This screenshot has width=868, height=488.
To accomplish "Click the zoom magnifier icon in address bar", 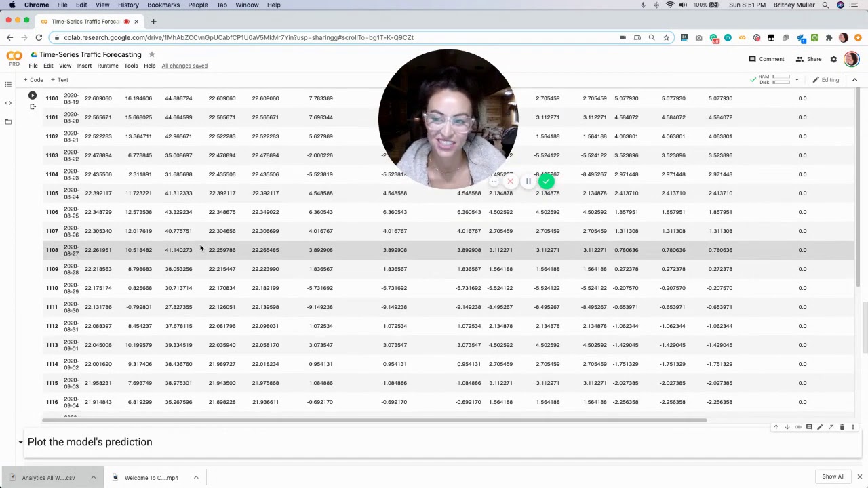I will pyautogui.click(x=652, y=37).
